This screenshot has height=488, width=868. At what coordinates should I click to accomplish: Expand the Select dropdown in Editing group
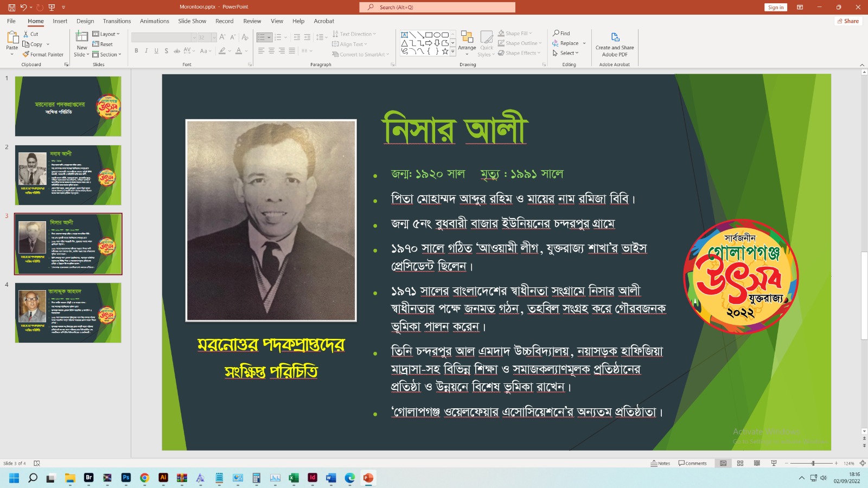[x=566, y=53]
